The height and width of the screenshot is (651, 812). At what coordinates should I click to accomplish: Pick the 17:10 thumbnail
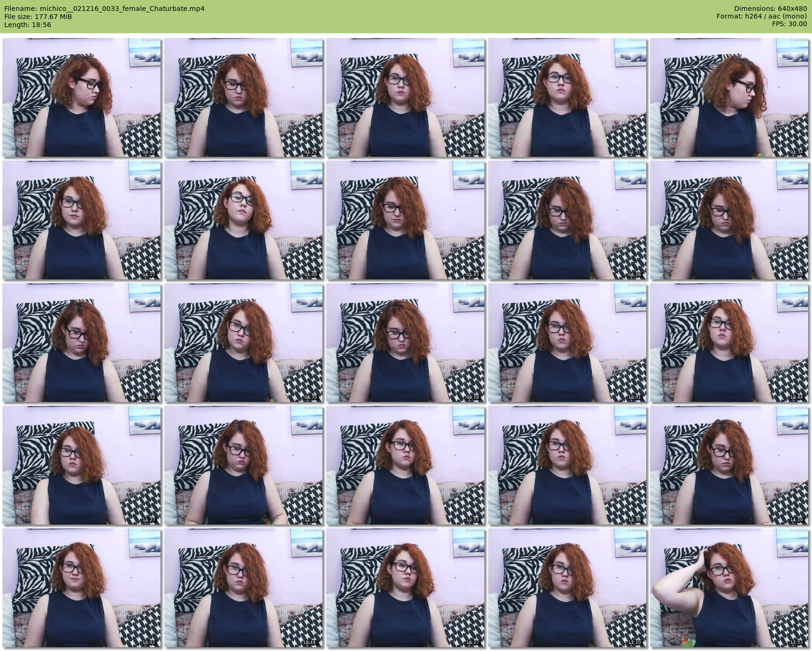pyautogui.click(x=567, y=588)
